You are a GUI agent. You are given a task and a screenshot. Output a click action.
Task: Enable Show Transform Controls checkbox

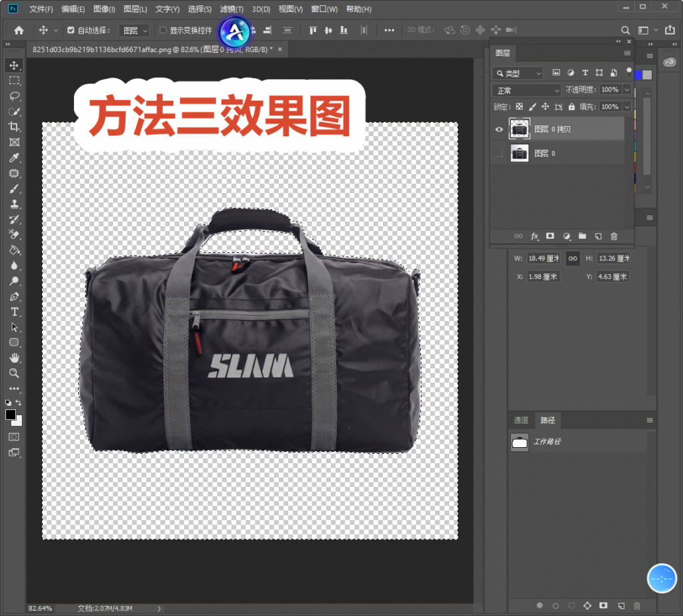click(163, 30)
